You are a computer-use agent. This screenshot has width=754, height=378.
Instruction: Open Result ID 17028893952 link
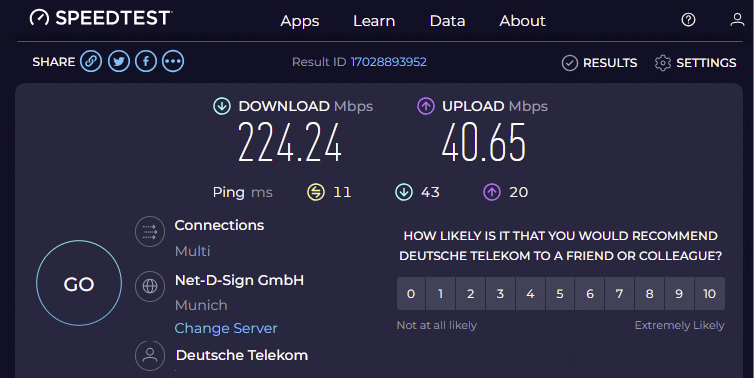coord(389,62)
